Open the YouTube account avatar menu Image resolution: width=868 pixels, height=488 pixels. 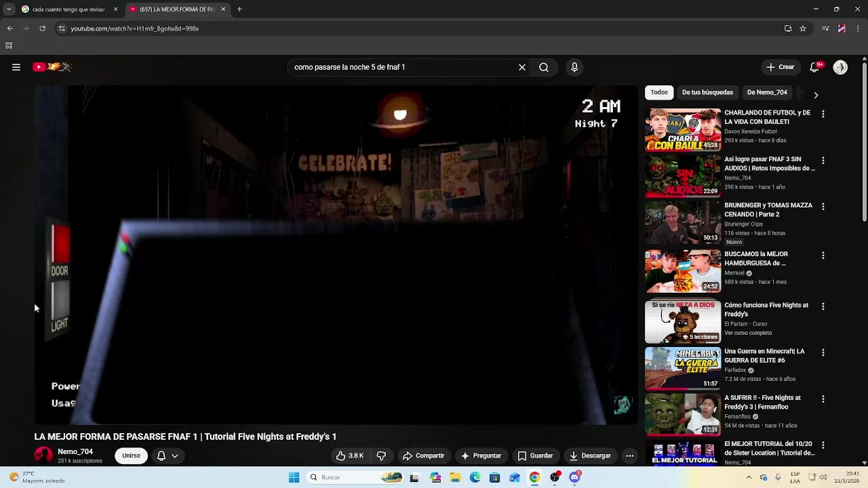(840, 67)
